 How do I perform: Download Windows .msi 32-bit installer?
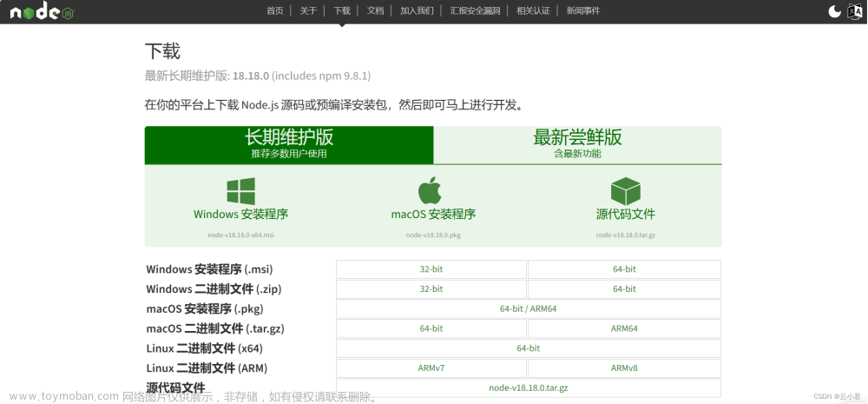click(x=431, y=269)
